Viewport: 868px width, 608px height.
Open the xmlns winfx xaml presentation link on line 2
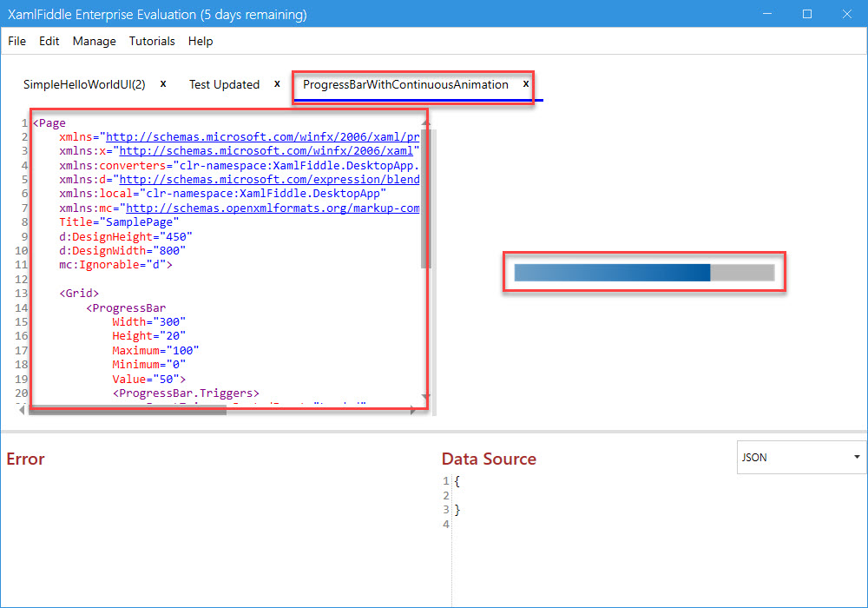262,136
